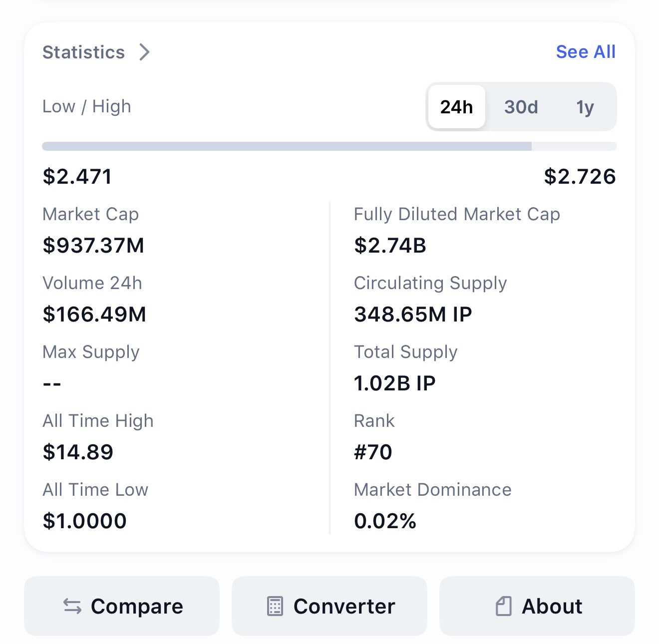659x644 pixels.
Task: Click the $14.89 All Time High value
Action: [78, 452]
